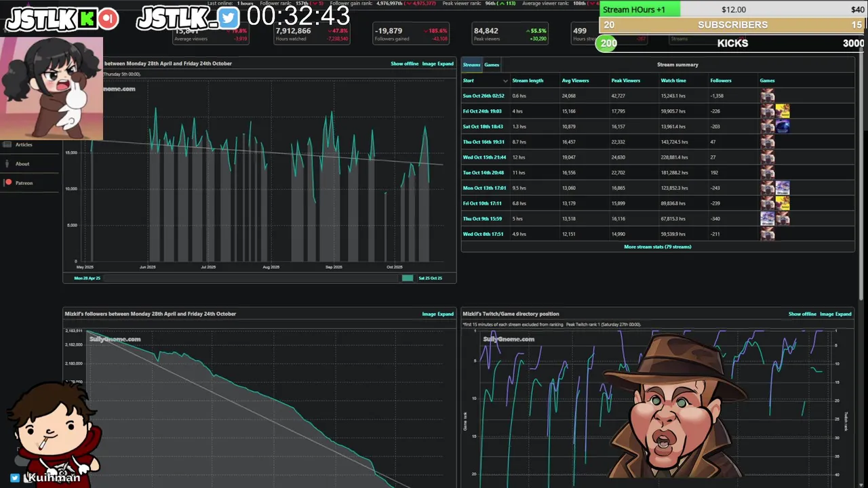Click second game thumbnail in Mon Oct 13th row
The height and width of the screenshot is (488, 868).
point(783,188)
